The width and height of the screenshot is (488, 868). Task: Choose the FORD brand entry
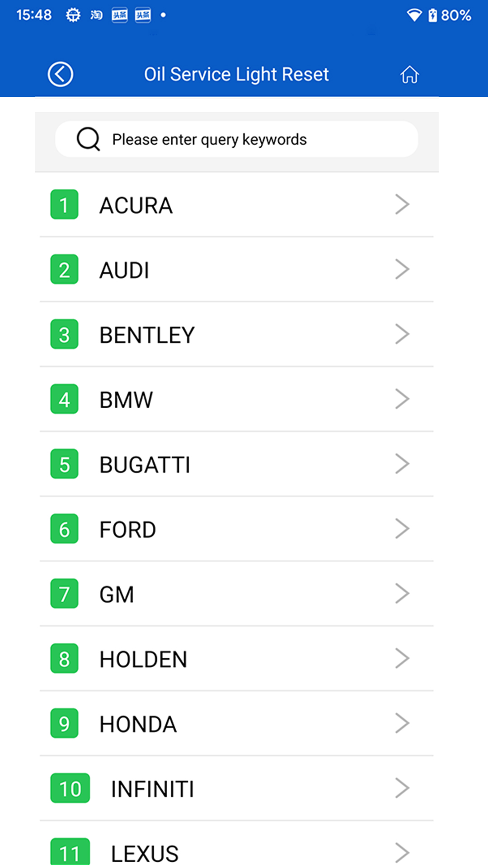(x=128, y=529)
